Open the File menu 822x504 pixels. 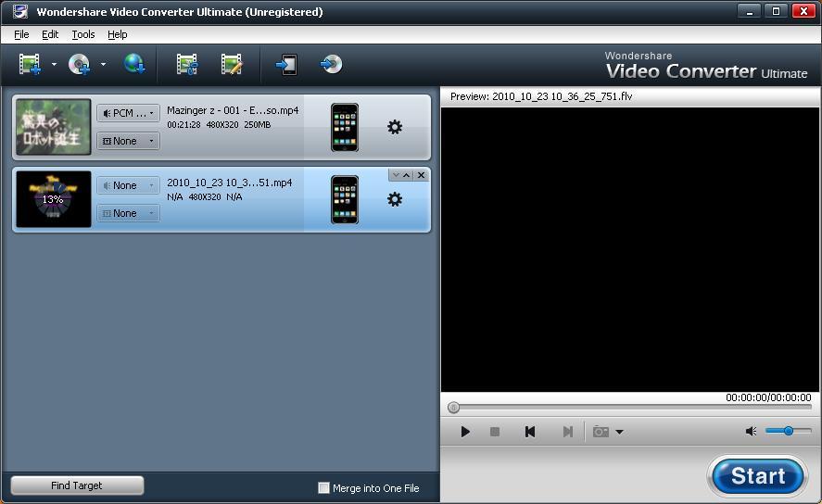pyautogui.click(x=21, y=34)
